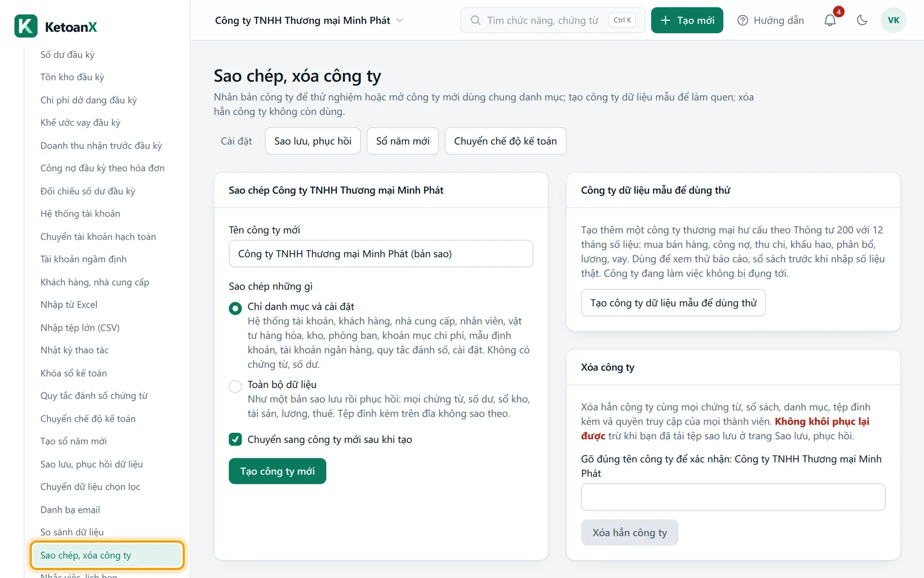Click the Tên công ty mới field
The width and height of the screenshot is (924, 578).
381,254
